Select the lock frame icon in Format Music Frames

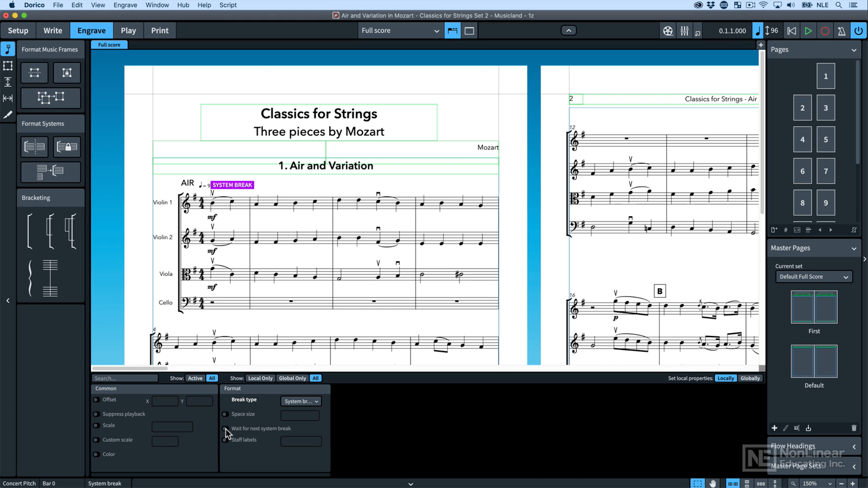point(66,73)
